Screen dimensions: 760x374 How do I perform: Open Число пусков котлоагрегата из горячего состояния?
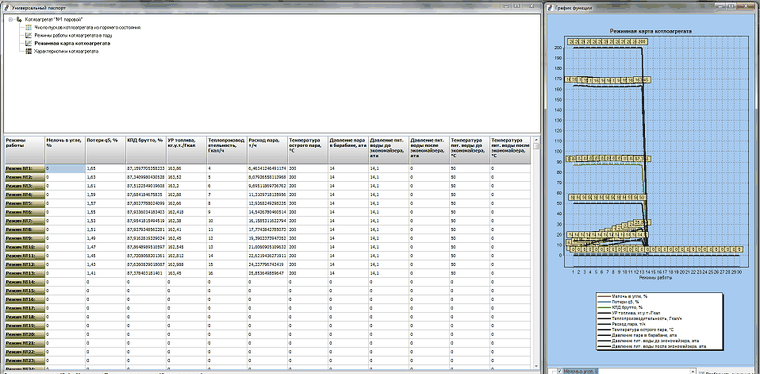click(87, 28)
